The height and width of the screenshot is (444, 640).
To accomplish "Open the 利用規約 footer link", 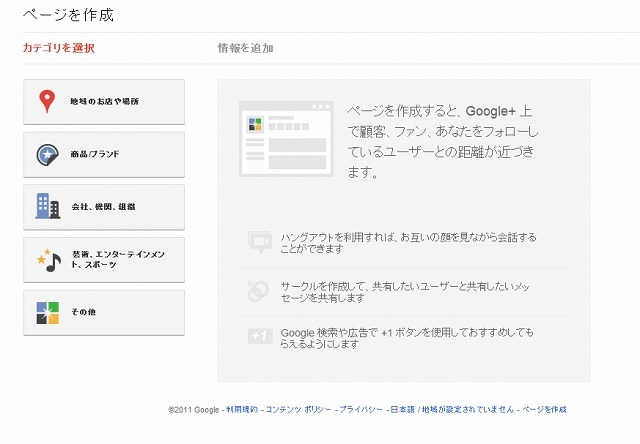I will click(242, 409).
